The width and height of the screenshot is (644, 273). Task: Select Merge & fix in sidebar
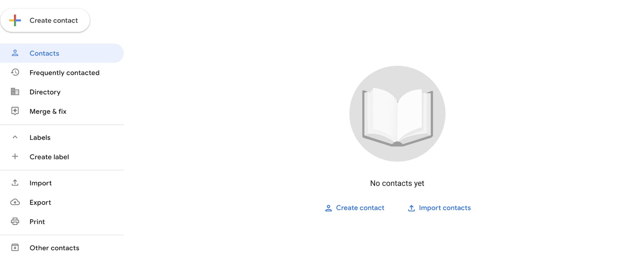tap(62, 111)
